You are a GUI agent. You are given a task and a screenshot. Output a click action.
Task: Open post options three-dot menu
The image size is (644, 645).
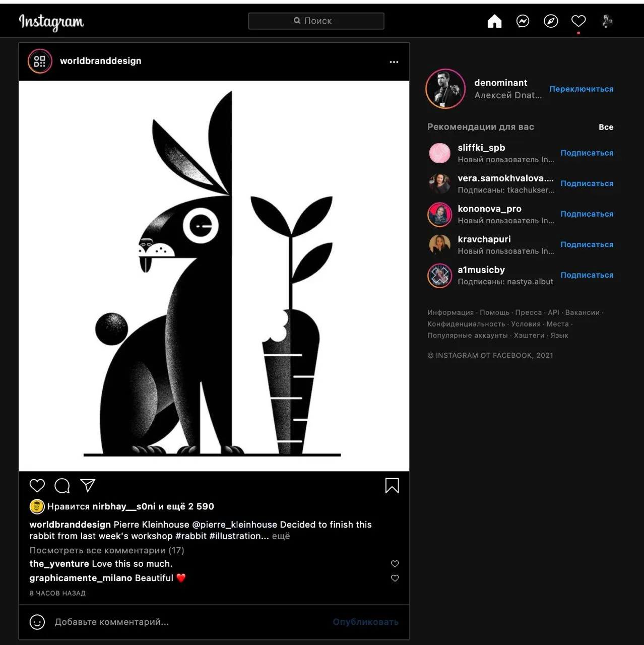pos(394,61)
